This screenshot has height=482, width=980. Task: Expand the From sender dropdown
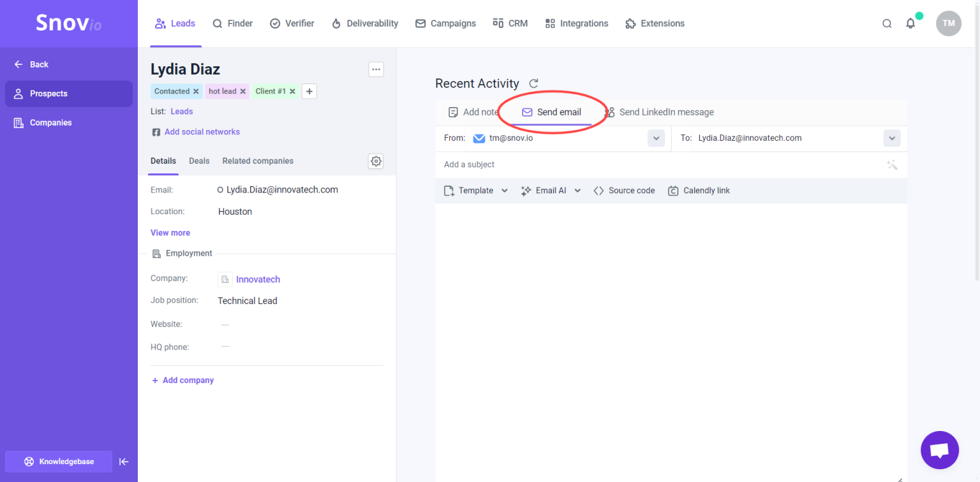656,138
